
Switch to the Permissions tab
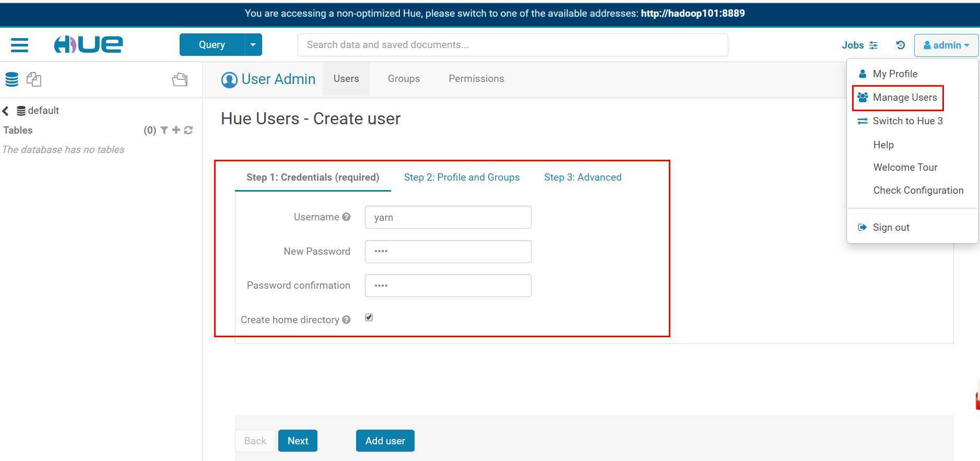(x=476, y=79)
